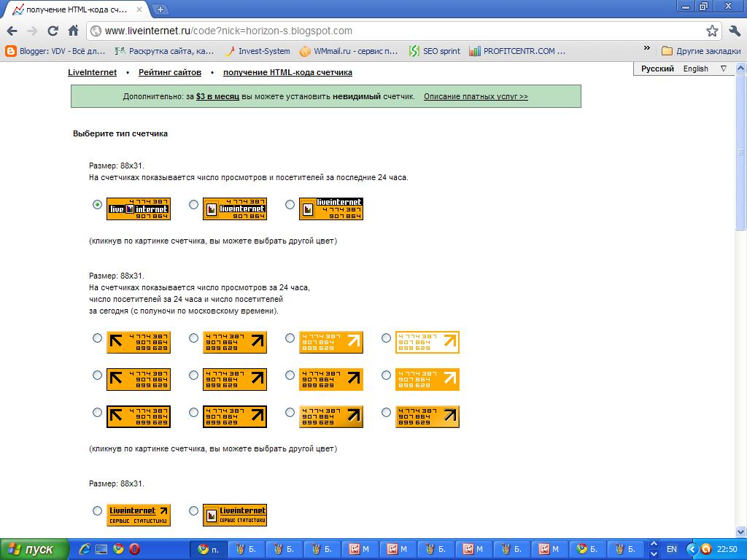
Task: Open the SEO sprint bookmark
Action: [x=435, y=51]
